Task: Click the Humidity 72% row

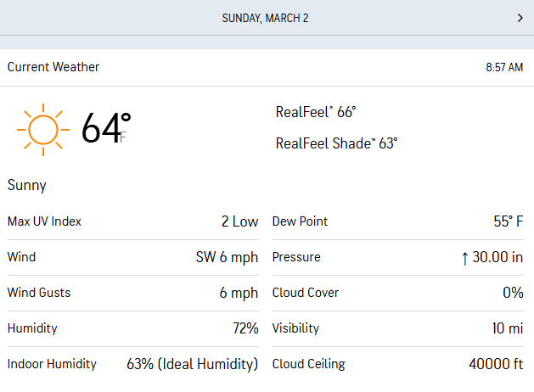Action: click(x=132, y=328)
